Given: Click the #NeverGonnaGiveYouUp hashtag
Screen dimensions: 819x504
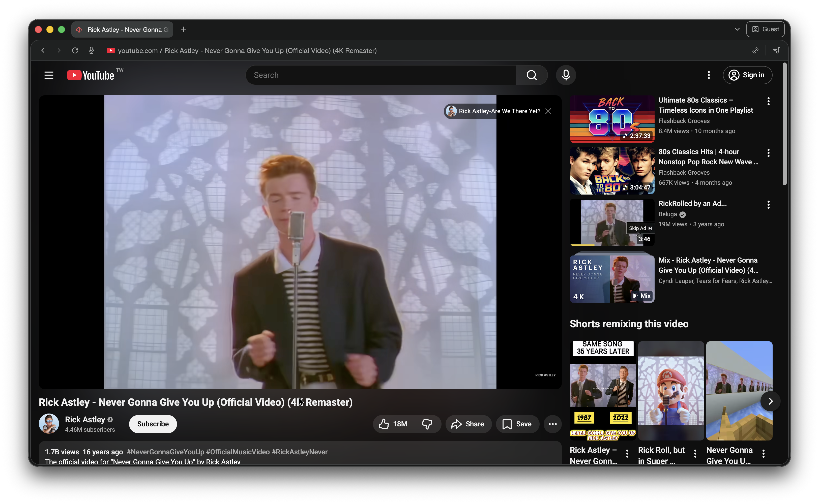Looking at the screenshot, I should (x=165, y=452).
